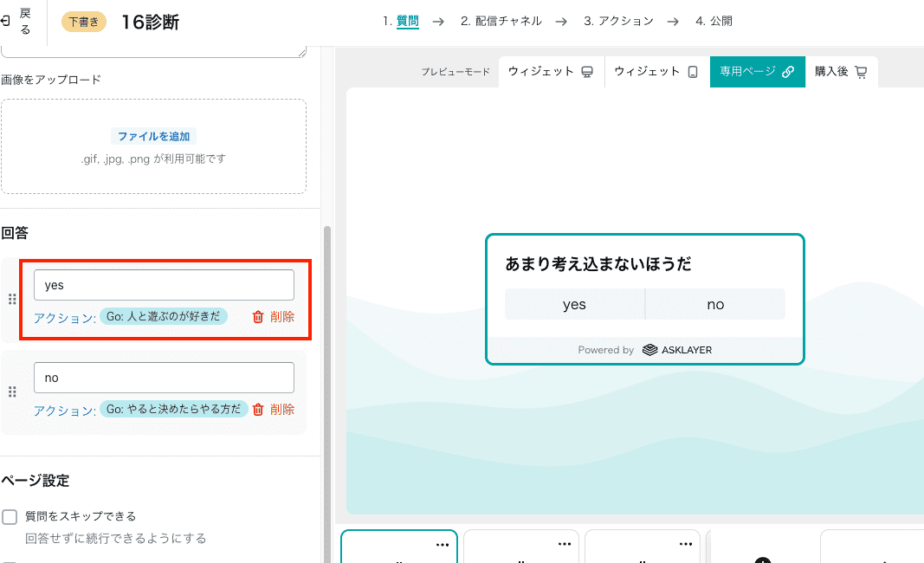
Task: Click the trash icon next to no 削除
Action: click(x=257, y=409)
